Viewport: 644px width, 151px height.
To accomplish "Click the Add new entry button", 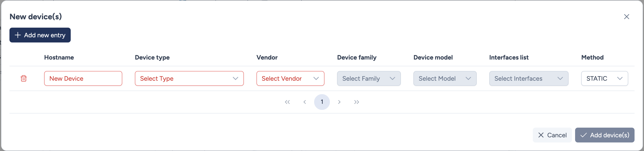I will [40, 35].
